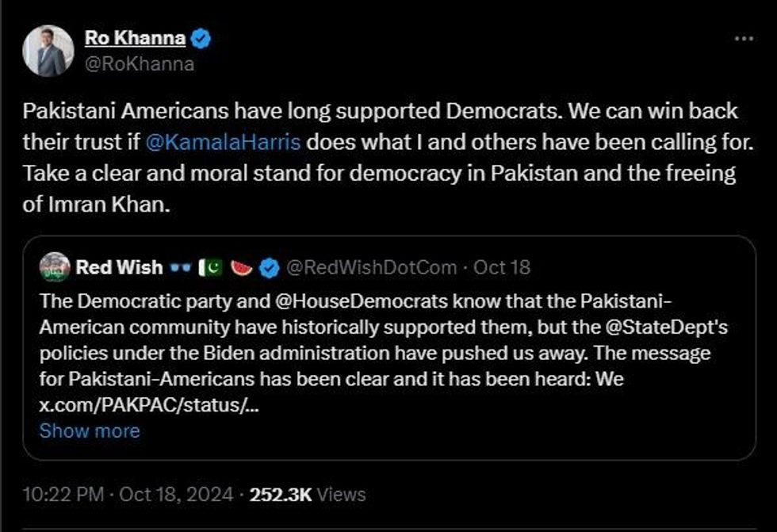
Task: Open the @RedWishDotCom handle
Action: (x=370, y=268)
